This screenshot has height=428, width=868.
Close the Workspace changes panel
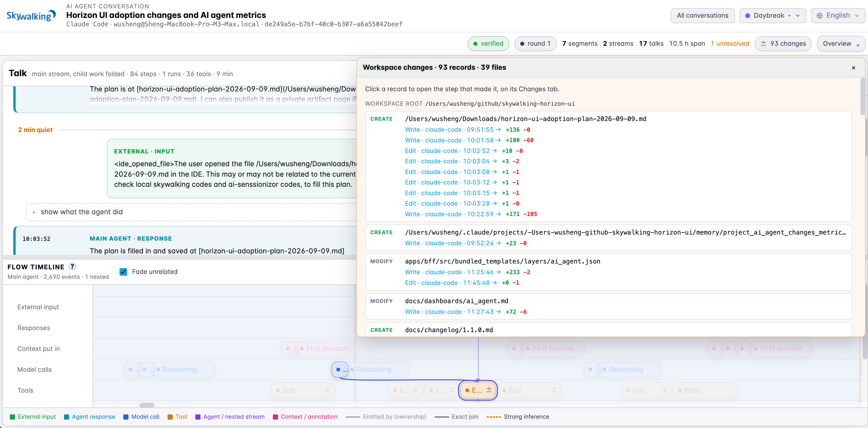pyautogui.click(x=853, y=68)
